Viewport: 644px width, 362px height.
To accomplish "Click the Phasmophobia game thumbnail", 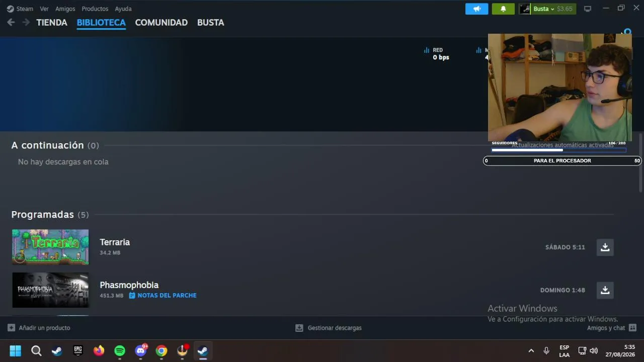I will [x=50, y=290].
